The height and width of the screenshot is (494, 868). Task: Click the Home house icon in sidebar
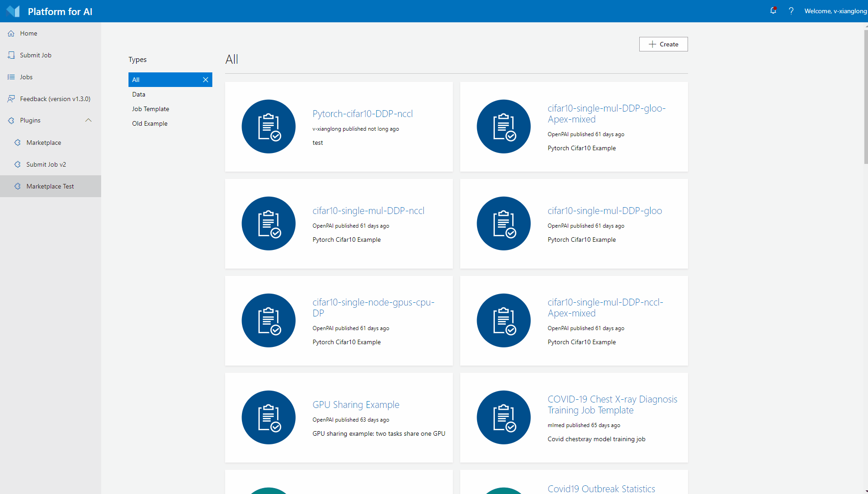(11, 33)
